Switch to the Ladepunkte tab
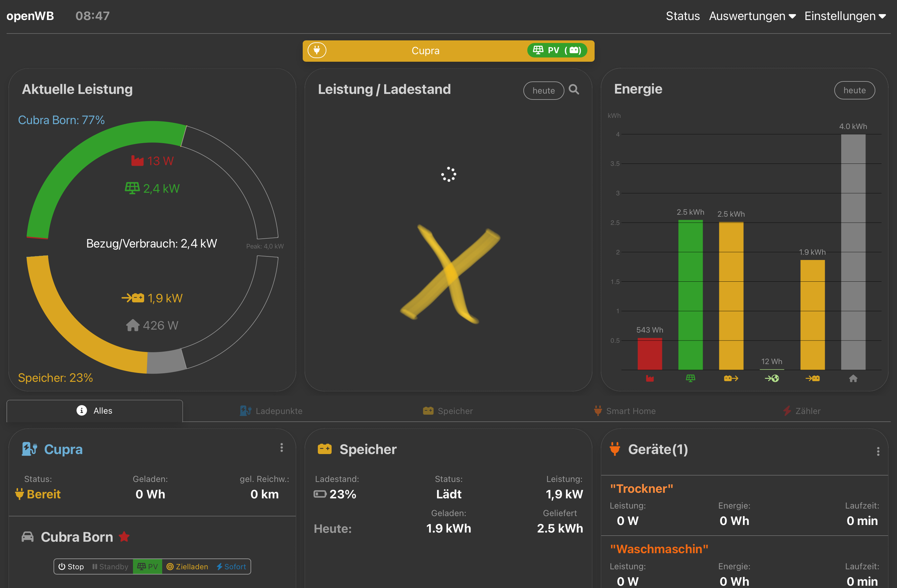Screen dimensions: 897x588 [271, 411]
